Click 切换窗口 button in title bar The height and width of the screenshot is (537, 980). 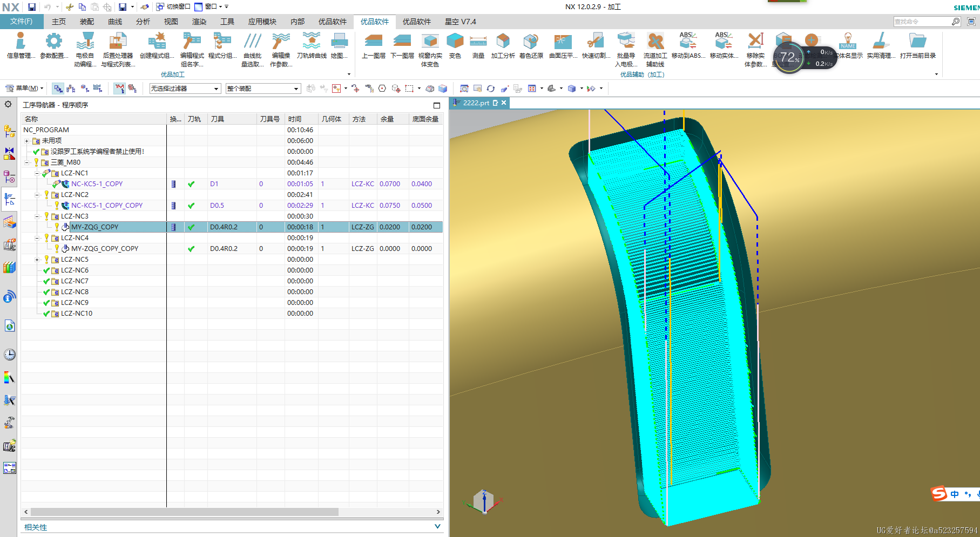pos(173,7)
